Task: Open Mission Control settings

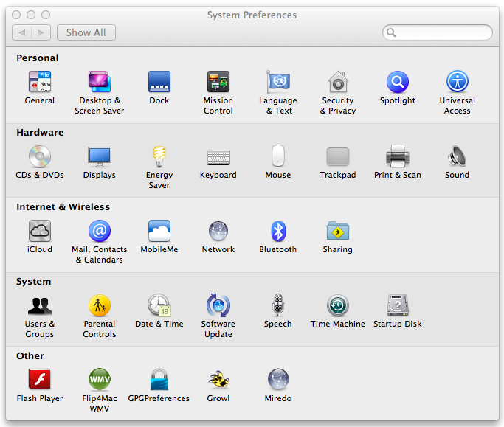Action: [x=218, y=83]
